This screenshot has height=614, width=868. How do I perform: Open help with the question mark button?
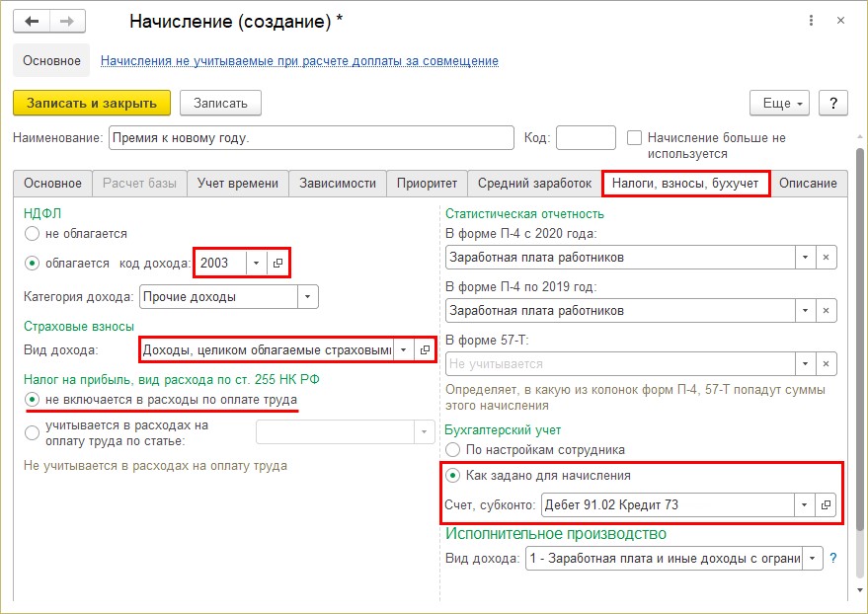833,103
